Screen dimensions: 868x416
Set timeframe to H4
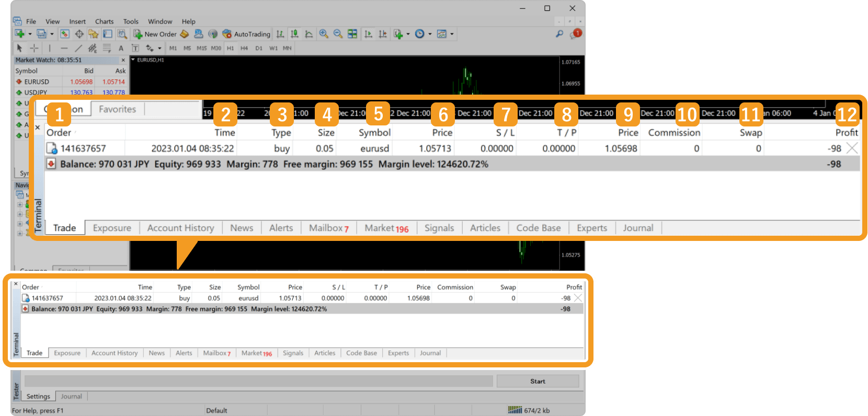point(244,48)
